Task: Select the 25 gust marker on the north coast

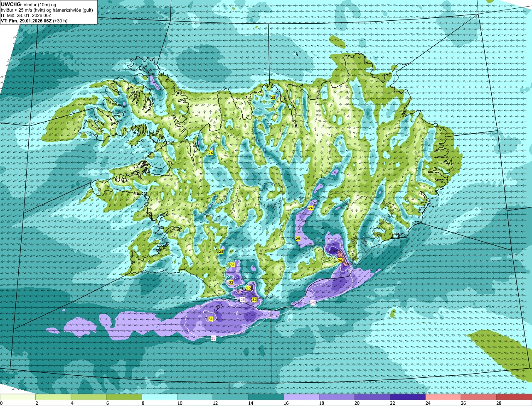Action: pyautogui.click(x=273, y=98)
